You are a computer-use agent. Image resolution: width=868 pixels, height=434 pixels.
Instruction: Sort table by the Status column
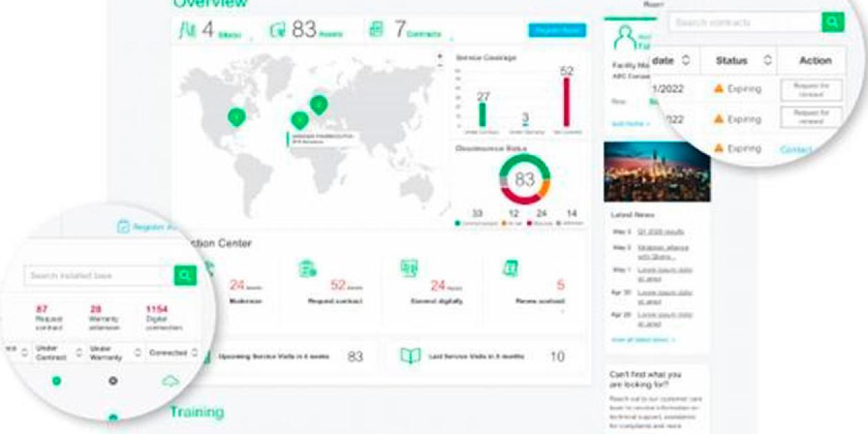pyautogui.click(x=767, y=61)
